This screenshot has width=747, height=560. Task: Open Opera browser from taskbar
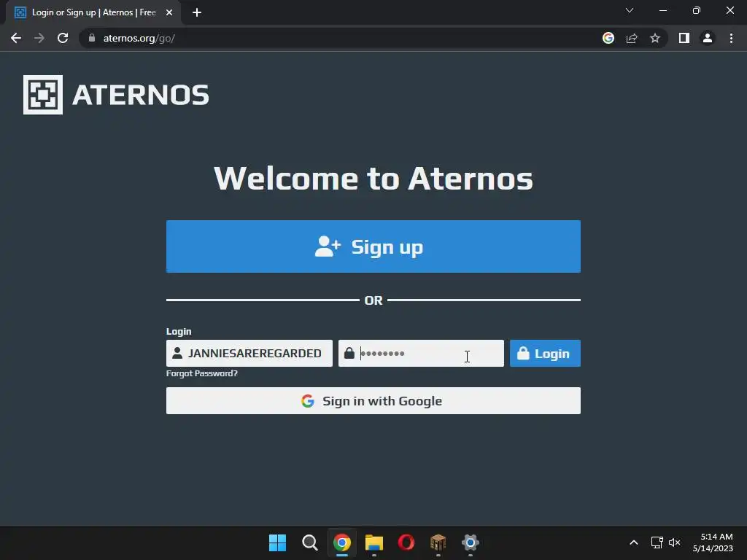tap(406, 542)
